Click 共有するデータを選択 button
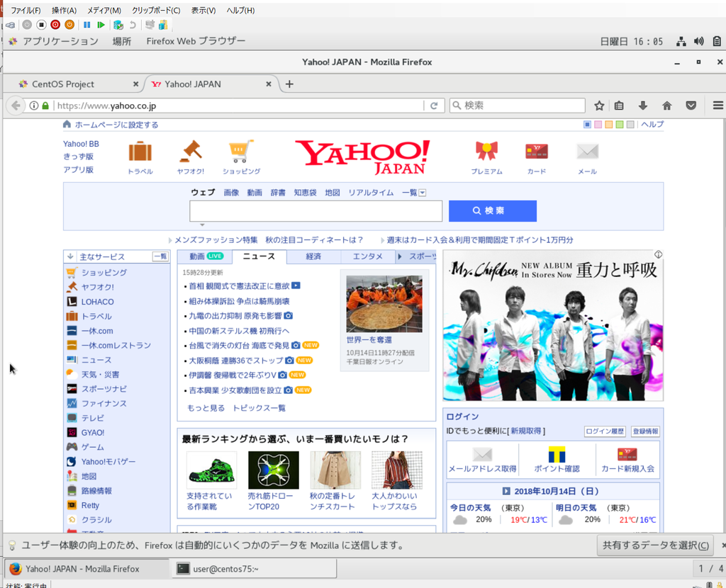 click(x=656, y=545)
